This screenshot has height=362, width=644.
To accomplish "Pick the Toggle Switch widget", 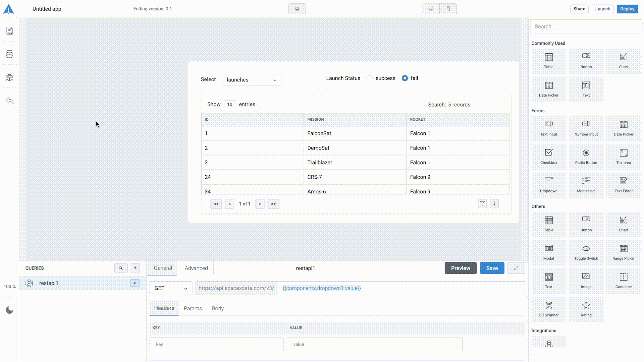I will click(586, 252).
